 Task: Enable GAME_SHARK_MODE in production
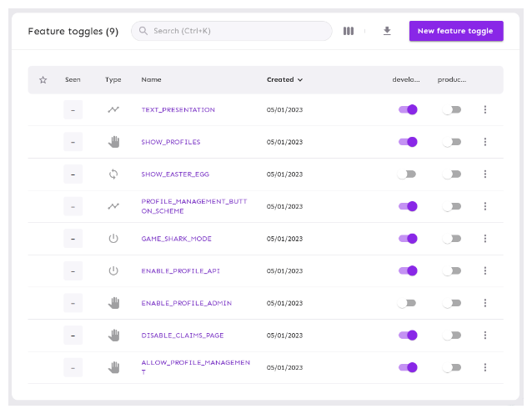[x=452, y=239]
